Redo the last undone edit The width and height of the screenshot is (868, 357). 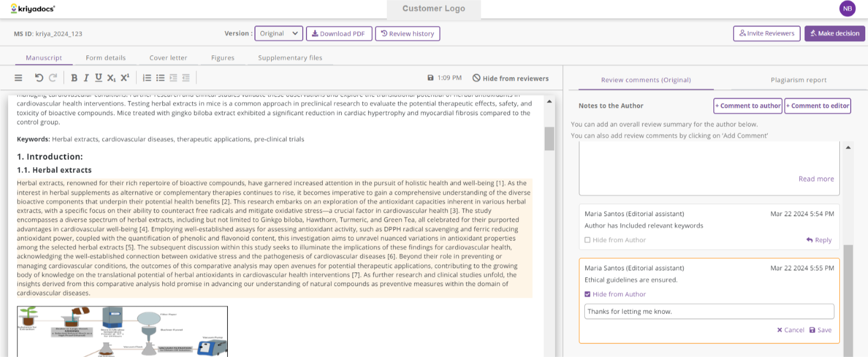(53, 78)
